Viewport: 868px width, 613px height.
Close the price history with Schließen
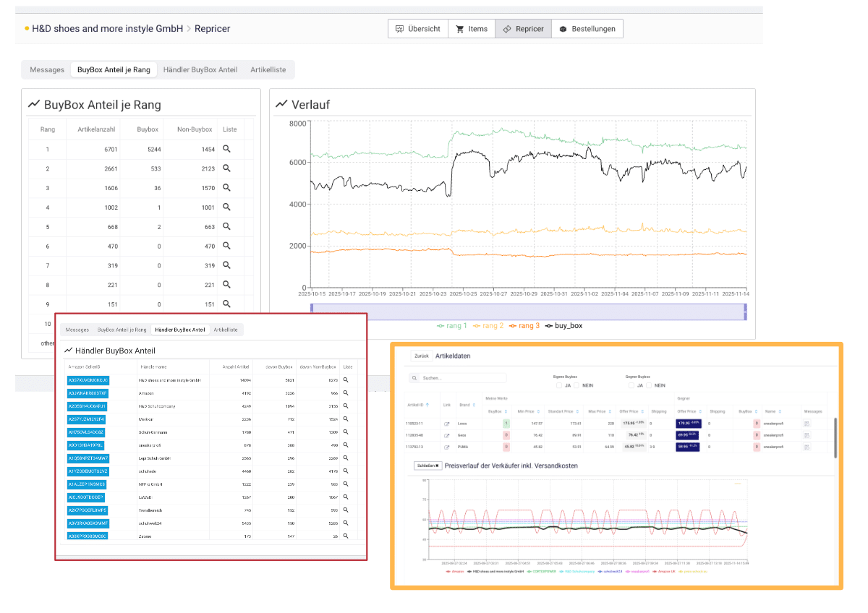pyautogui.click(x=427, y=466)
